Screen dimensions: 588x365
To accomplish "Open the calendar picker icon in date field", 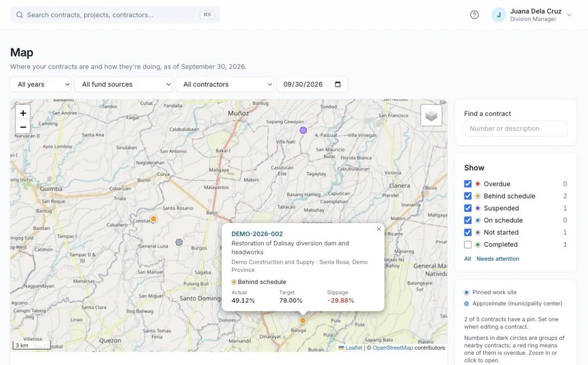I will pos(338,84).
